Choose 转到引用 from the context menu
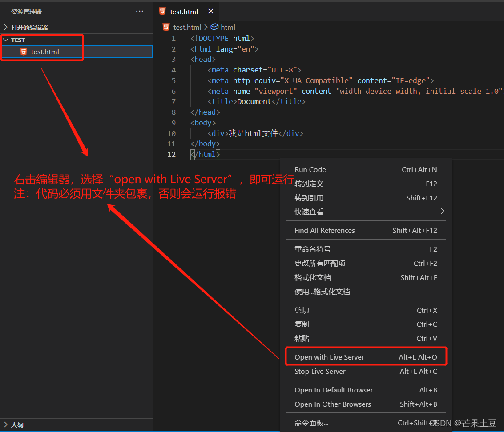This screenshot has width=504, height=432. pos(366,198)
